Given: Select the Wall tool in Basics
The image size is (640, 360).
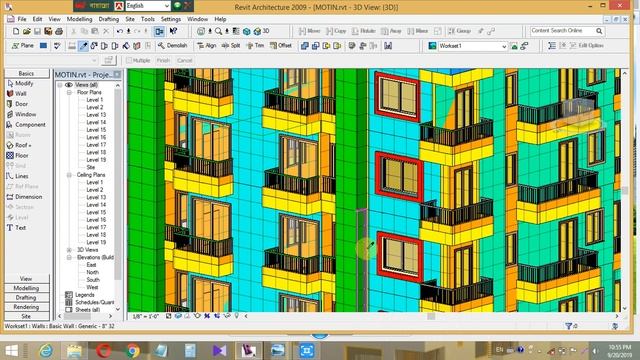Looking at the screenshot, I should pyautogui.click(x=16, y=93).
